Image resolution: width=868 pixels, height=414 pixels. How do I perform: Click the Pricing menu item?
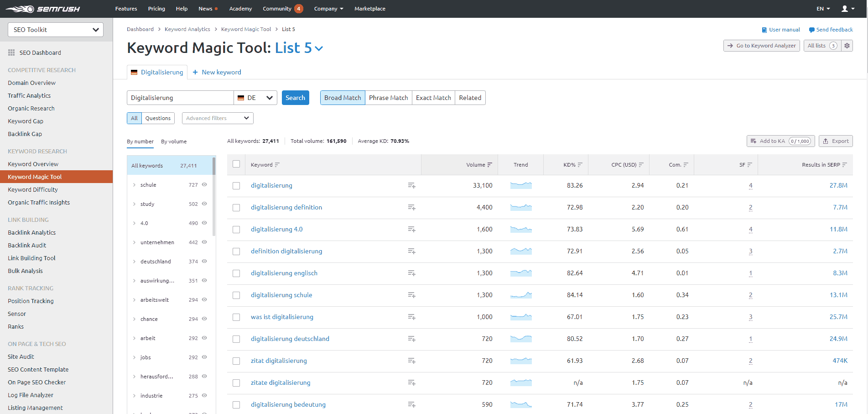(x=156, y=9)
